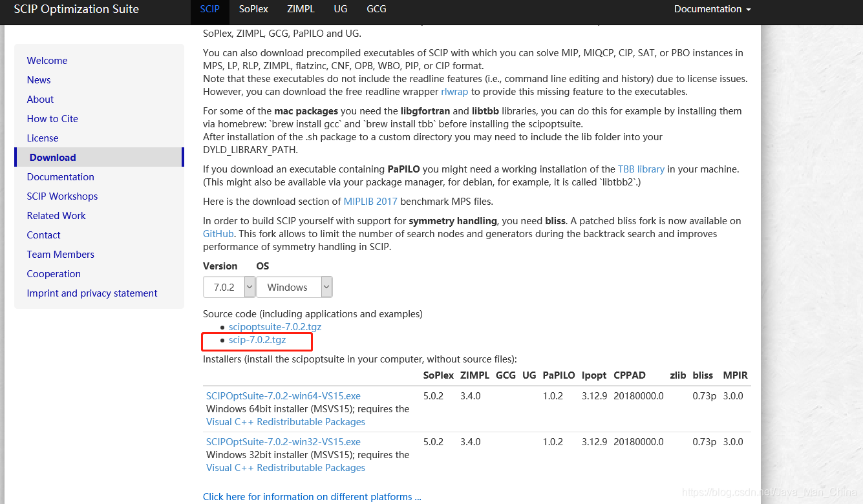Expand the Documentation menu in navbar
Viewport: 863px width, 504px height.
pos(712,9)
